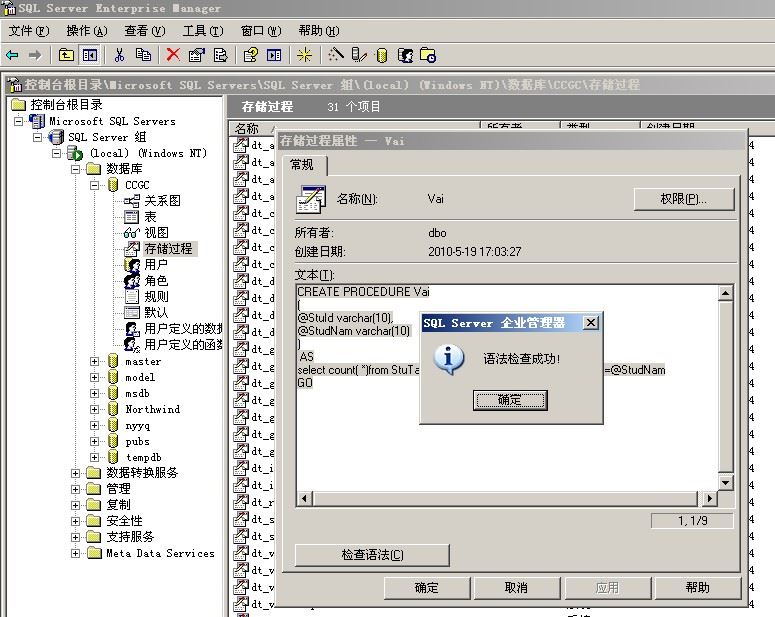Click the Help question mark toolbar icon
Image resolution: width=775 pixels, height=617 pixels.
click(x=251, y=55)
